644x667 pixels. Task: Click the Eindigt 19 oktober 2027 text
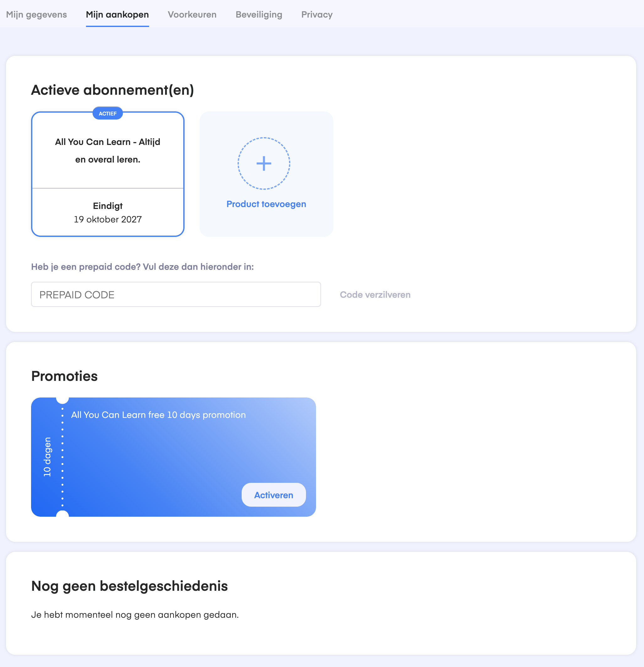pos(108,213)
